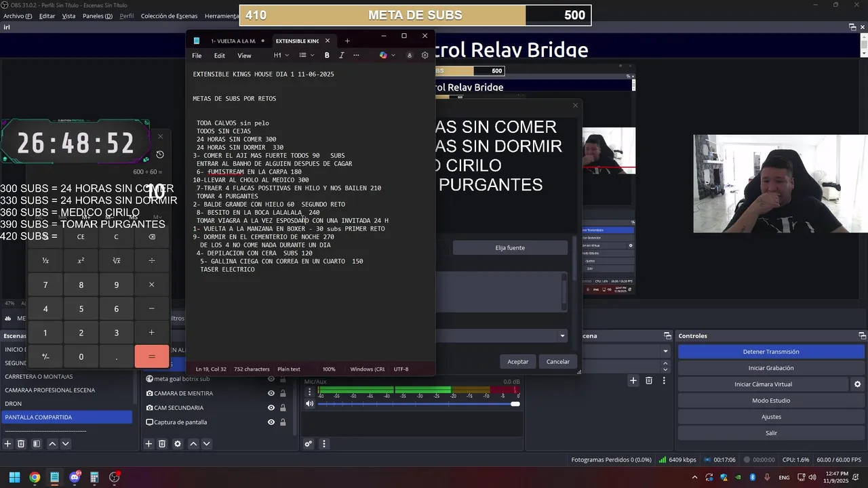Open the list style dropdown in Notepad
Screen dimensions: 868x488
pyautogui.click(x=307, y=56)
